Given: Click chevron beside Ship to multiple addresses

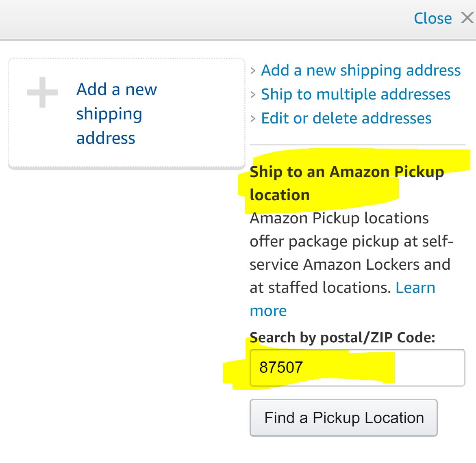Looking at the screenshot, I should 253,95.
